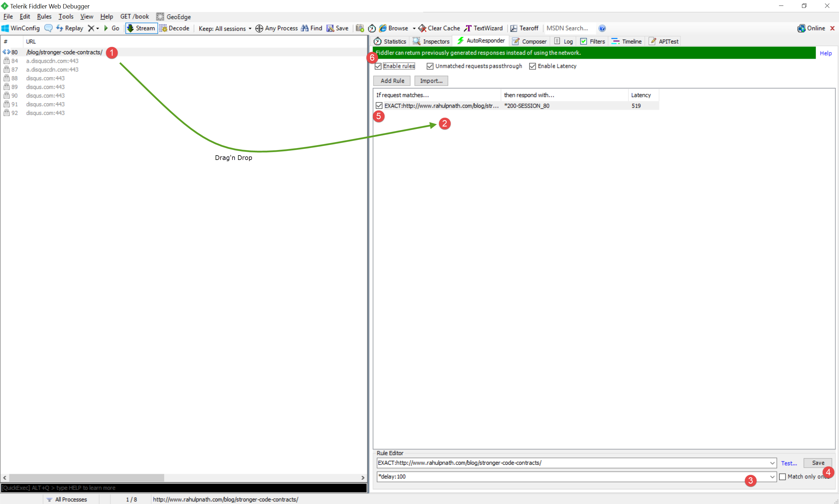839x504 pixels.
Task: Tearoff the tabs panel
Action: coord(524,28)
